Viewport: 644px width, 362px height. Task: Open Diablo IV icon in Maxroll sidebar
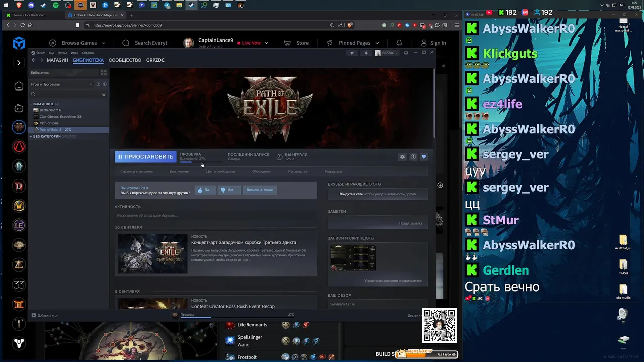(x=19, y=186)
